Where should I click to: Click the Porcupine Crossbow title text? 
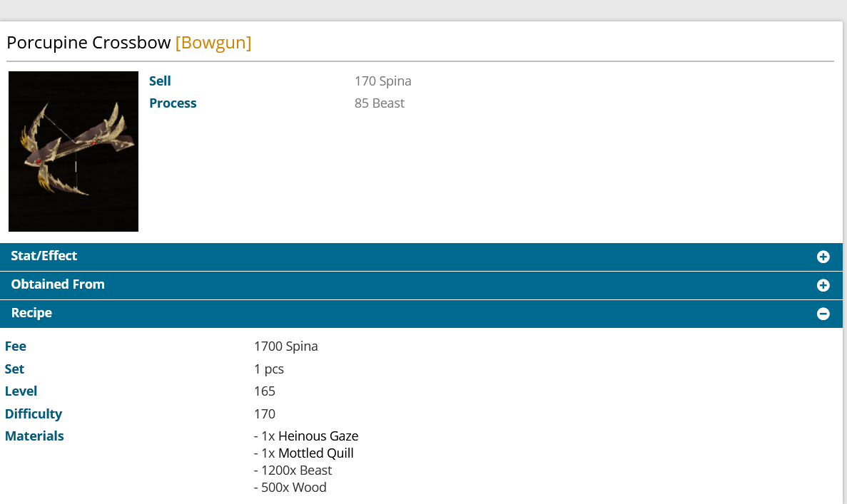click(x=88, y=43)
